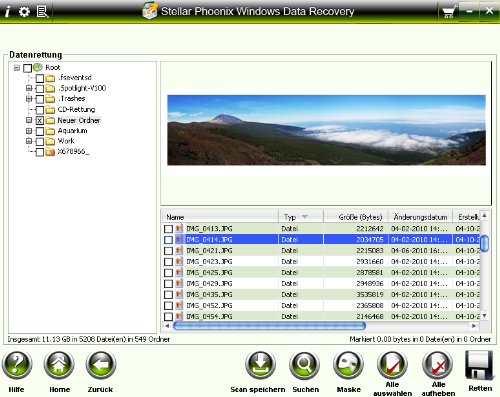The height and width of the screenshot is (397, 500).
Task: Click image file icon of IMG_0413.JPG
Action: tap(179, 228)
